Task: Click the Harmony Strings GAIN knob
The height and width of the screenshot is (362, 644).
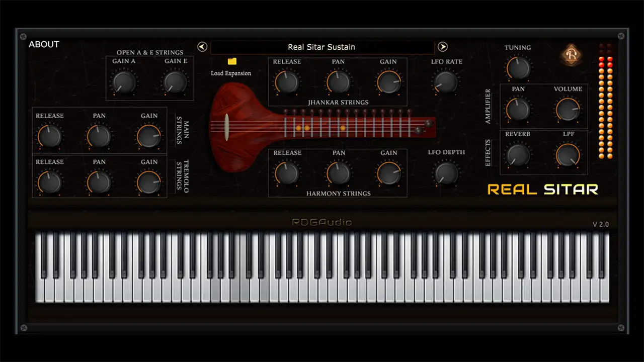Action: coord(389,173)
